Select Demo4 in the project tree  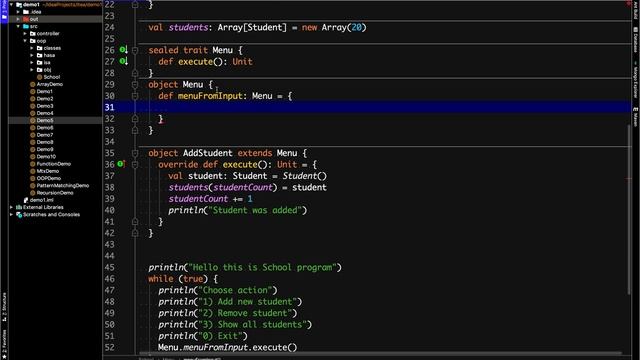tap(45, 113)
